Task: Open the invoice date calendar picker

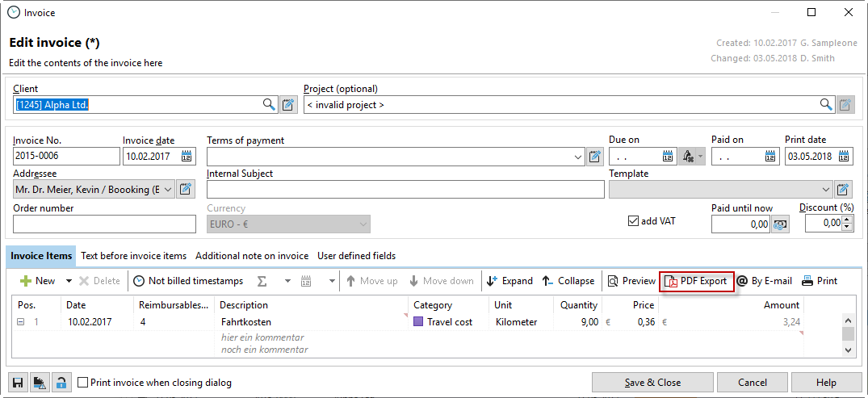Action: pos(187,157)
